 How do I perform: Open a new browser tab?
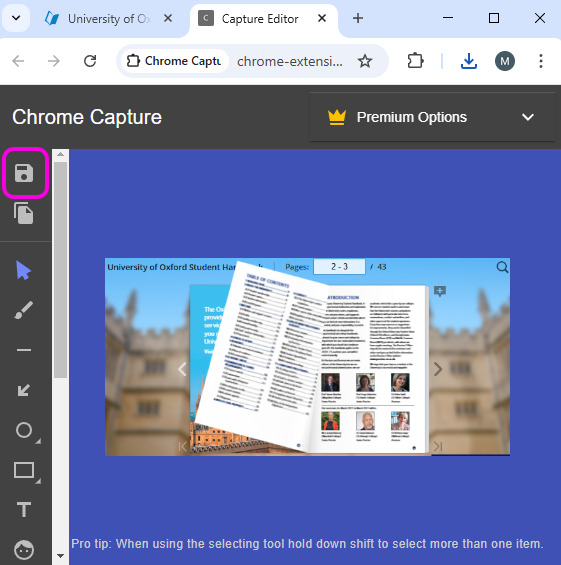tap(358, 18)
